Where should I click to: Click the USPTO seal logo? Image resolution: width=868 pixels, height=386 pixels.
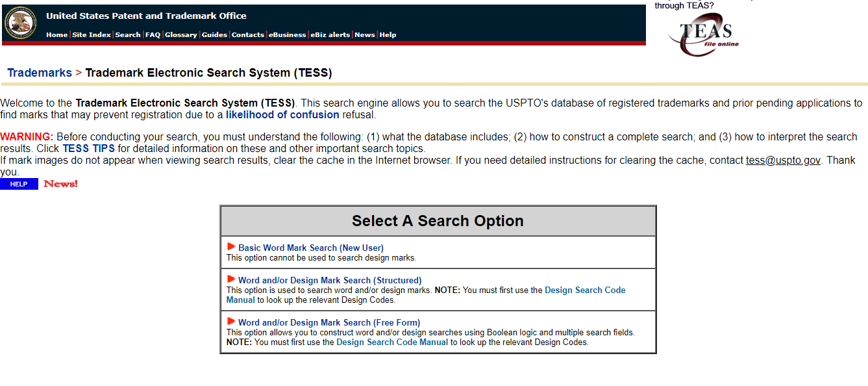pos(21,23)
